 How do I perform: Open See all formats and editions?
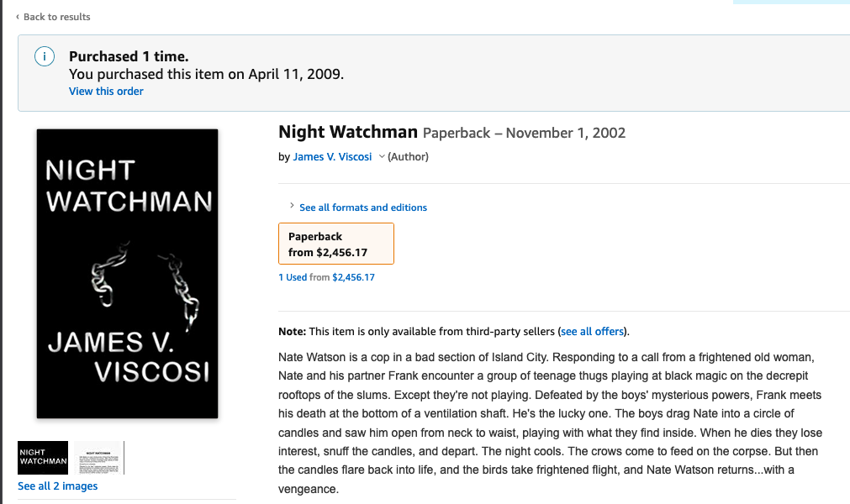click(362, 207)
